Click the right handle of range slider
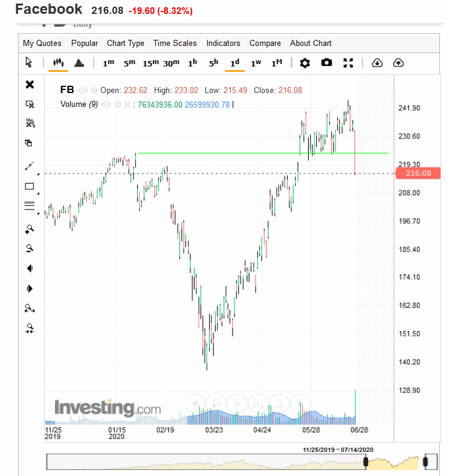 point(425,462)
